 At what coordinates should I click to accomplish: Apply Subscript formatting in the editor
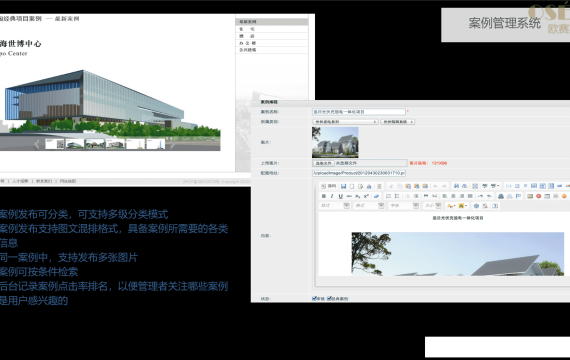click(357, 196)
